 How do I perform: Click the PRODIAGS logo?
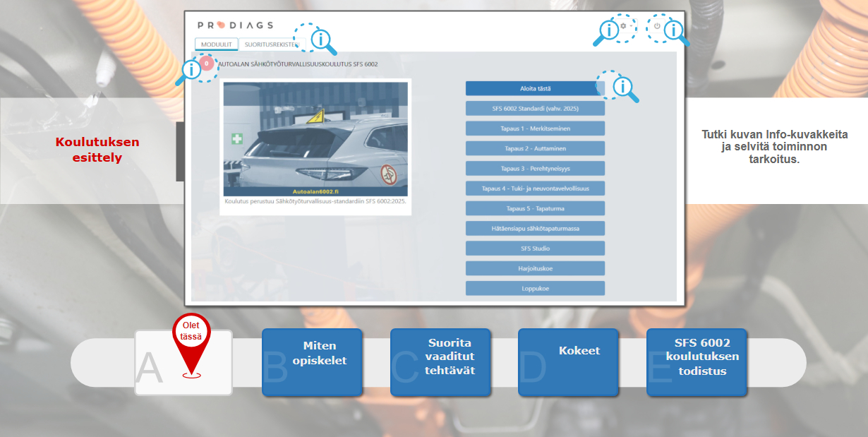235,25
